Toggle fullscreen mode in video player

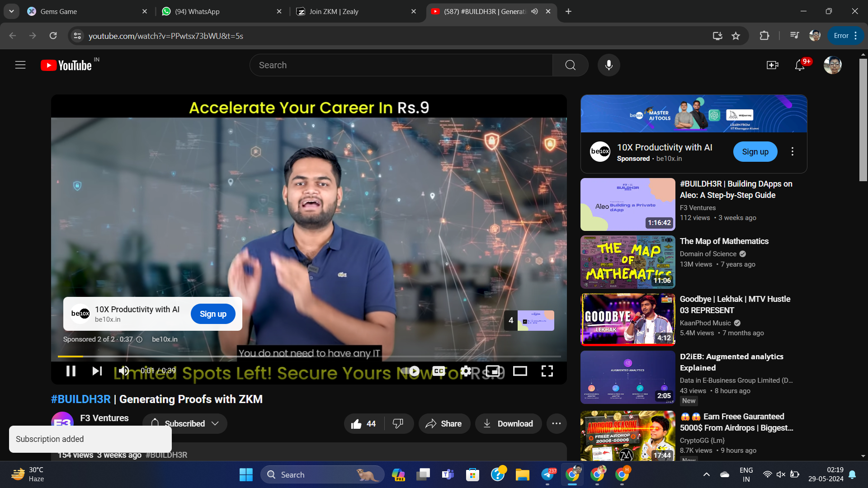(x=547, y=371)
